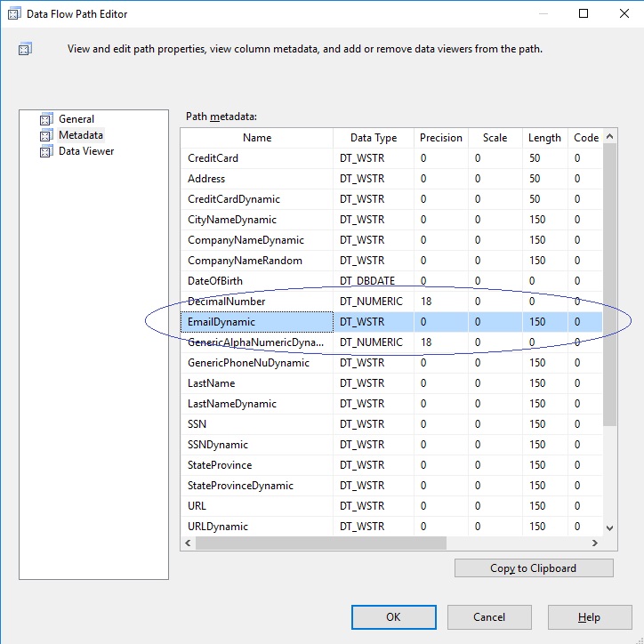Select the CompanyNameRandom row
644x644 pixels.
click(x=391, y=261)
